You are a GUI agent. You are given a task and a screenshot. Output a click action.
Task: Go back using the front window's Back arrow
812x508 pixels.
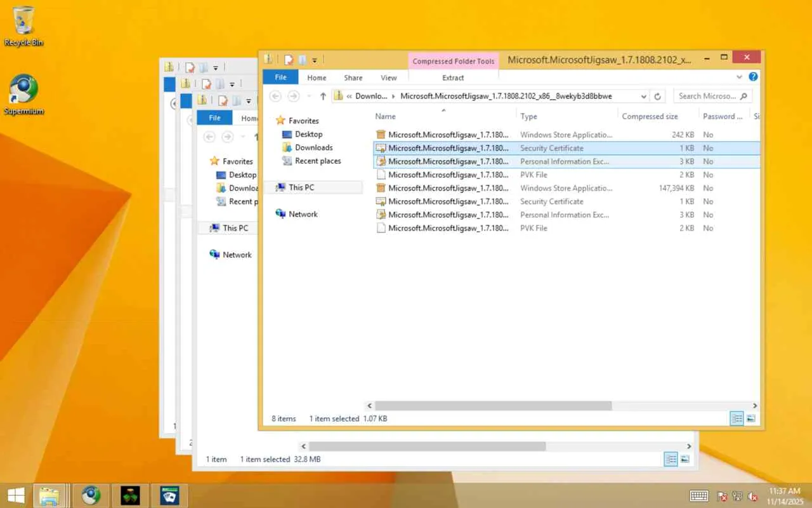click(275, 96)
